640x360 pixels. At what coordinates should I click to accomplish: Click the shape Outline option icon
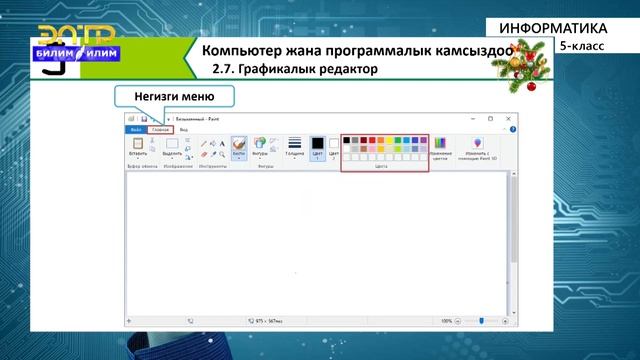pyautogui.click(x=274, y=141)
